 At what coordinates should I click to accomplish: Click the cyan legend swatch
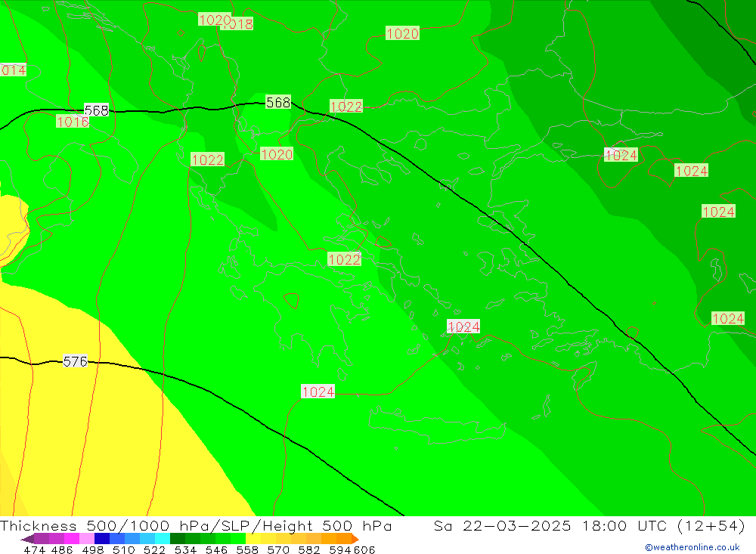(x=163, y=539)
